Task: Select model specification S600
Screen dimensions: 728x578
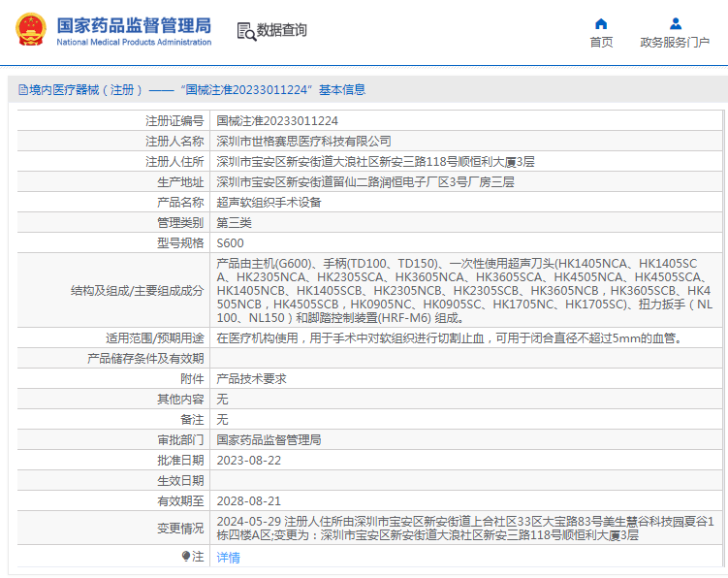Action: coord(231,243)
